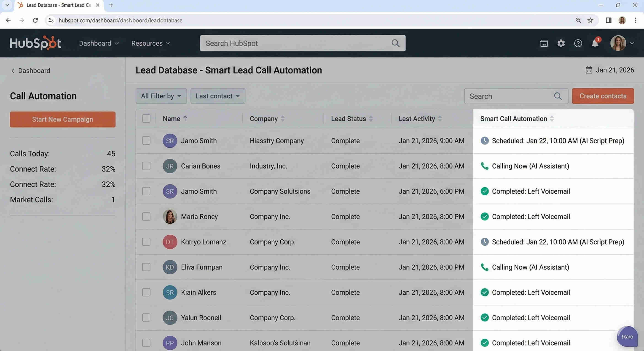Click the magnifier in the table Search box
The width and height of the screenshot is (644, 351).
[558, 96]
